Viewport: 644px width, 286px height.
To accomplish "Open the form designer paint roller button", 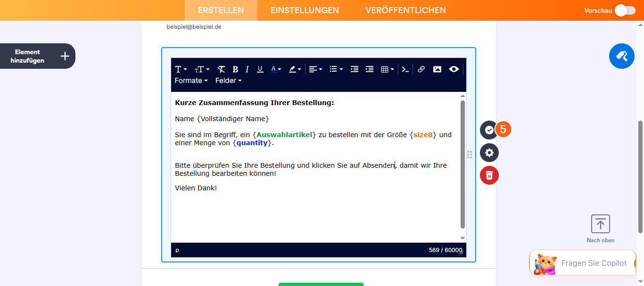I will pyautogui.click(x=622, y=56).
